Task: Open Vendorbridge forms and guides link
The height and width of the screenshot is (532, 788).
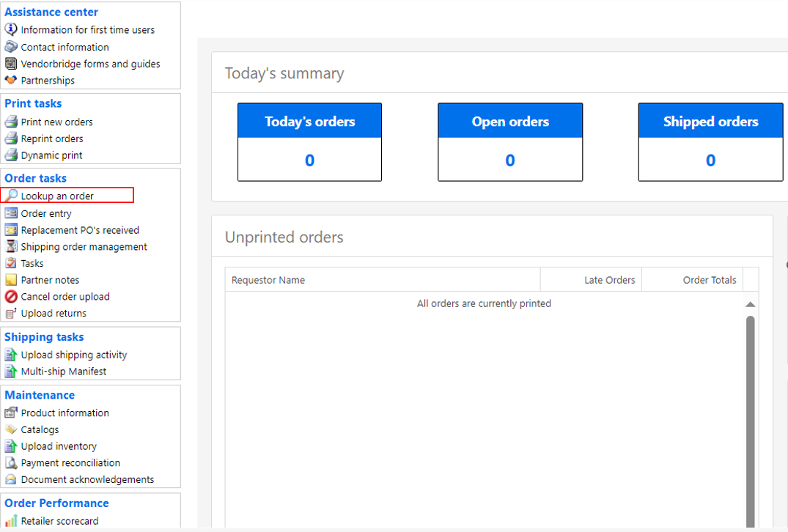Action: (x=90, y=64)
